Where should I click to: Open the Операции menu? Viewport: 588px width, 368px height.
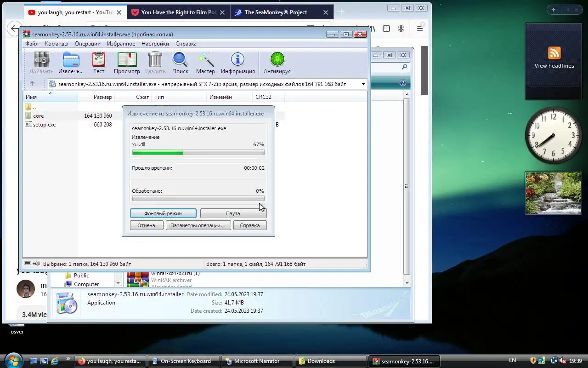click(x=88, y=44)
